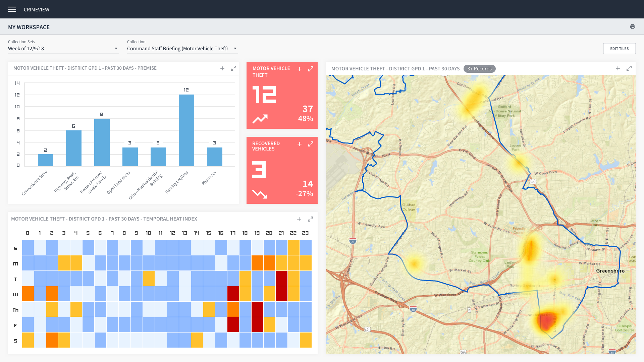Click plus icon on Temporal Heat Index
644x362 pixels.
pyautogui.click(x=299, y=219)
